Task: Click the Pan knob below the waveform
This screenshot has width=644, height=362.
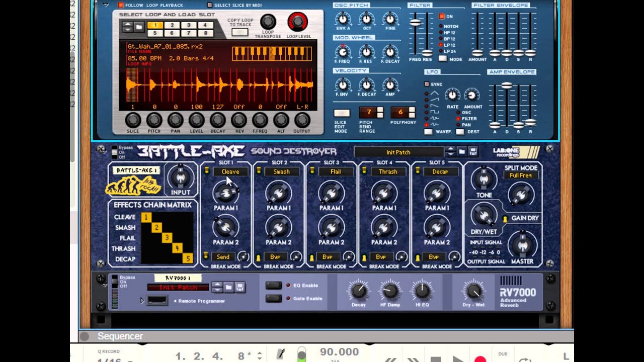Action: click(x=175, y=120)
